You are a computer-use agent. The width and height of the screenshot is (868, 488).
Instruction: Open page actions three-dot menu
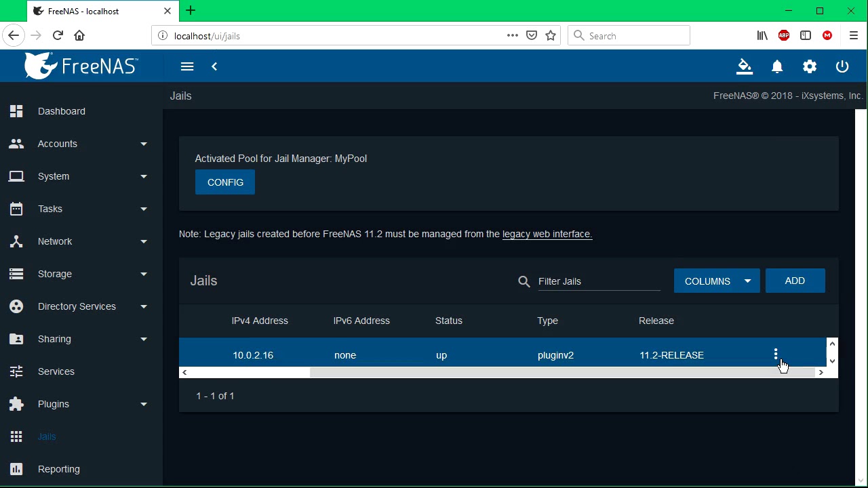(513, 35)
